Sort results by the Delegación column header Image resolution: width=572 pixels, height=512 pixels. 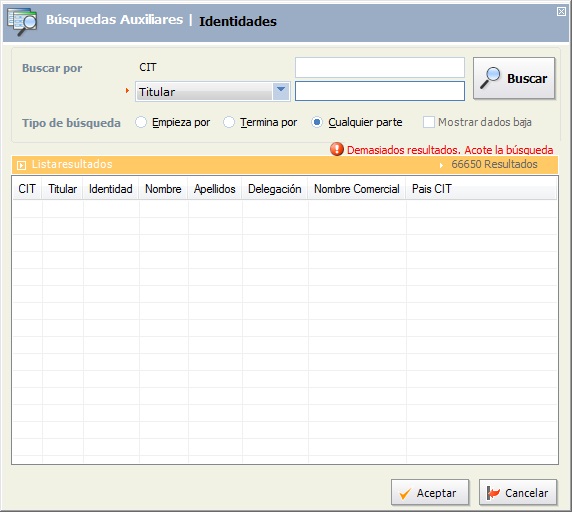point(275,189)
